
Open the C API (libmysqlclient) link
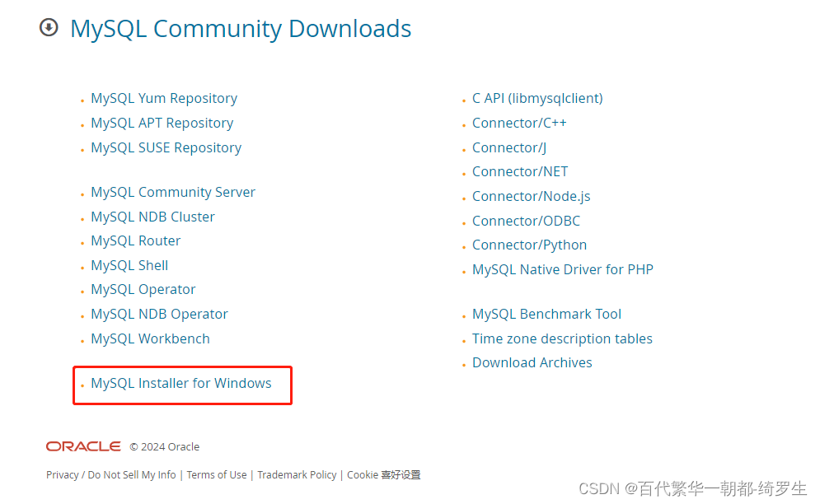[537, 98]
